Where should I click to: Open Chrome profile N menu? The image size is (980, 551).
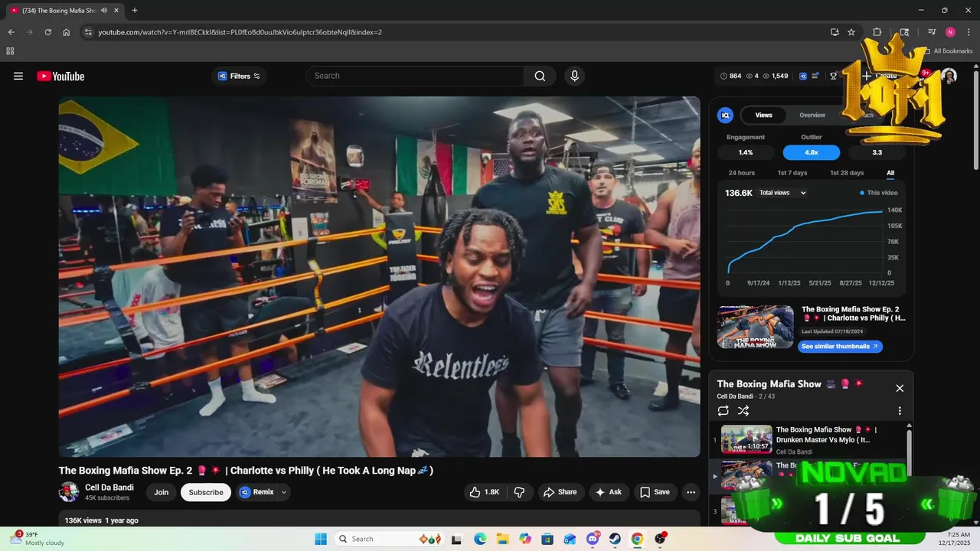950,32
